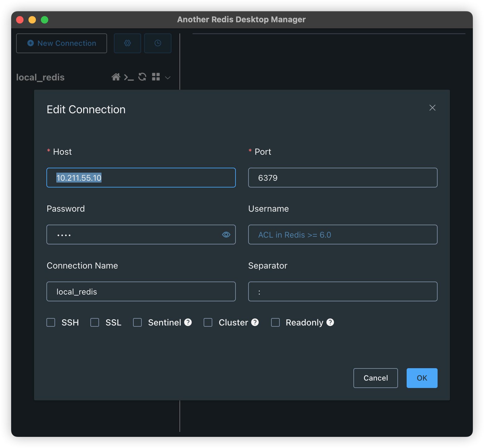Tick the Cluster checkbox
This screenshot has width=484, height=448.
(208, 322)
